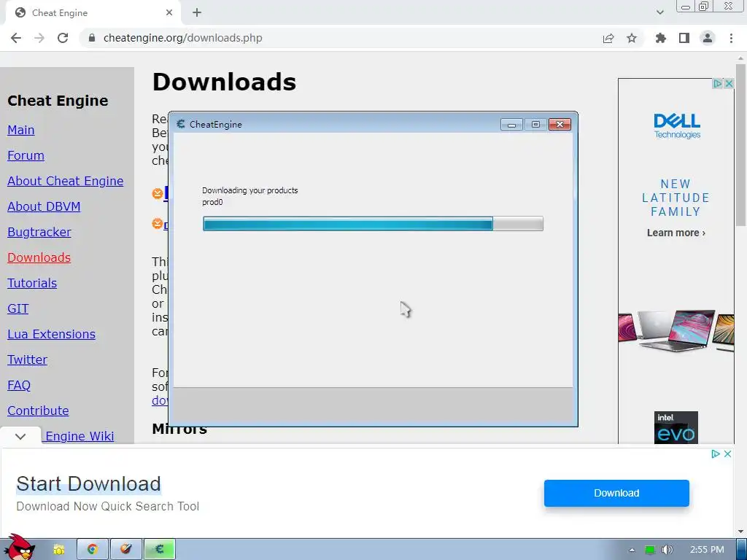This screenshot has width=747, height=560.
Task: Click the Start Download ad headline
Action: tap(88, 484)
